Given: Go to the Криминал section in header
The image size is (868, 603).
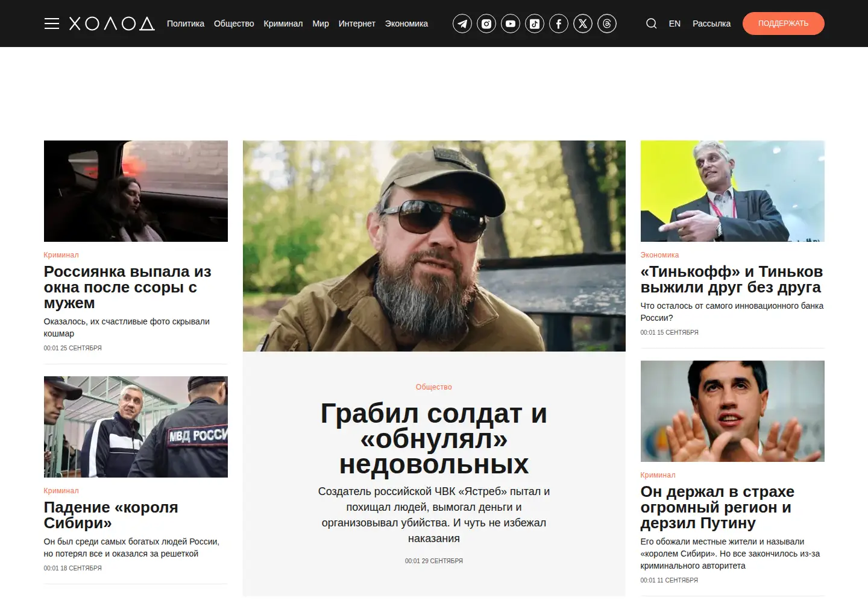Looking at the screenshot, I should point(283,24).
